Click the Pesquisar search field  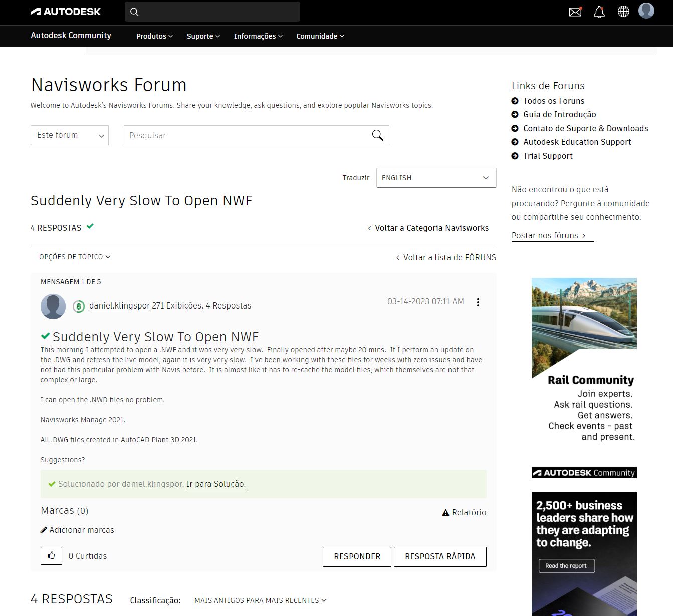[x=241, y=135]
